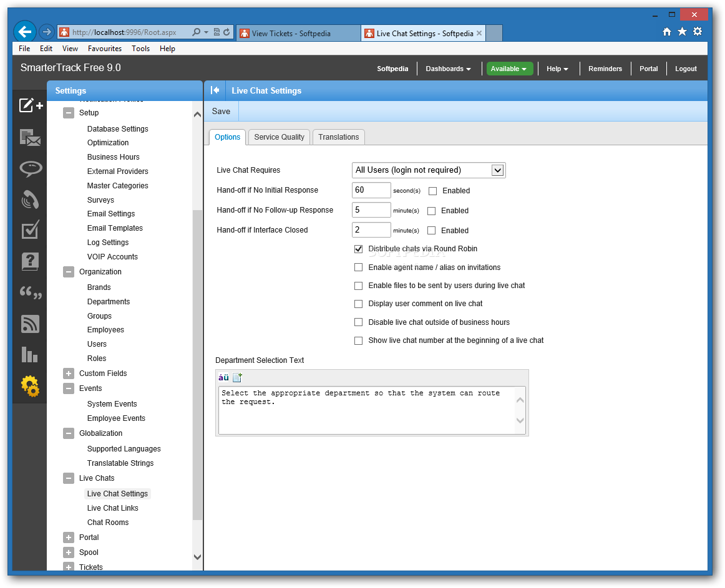Open the browser File menu
This screenshot has width=725, height=588.
click(x=24, y=49)
